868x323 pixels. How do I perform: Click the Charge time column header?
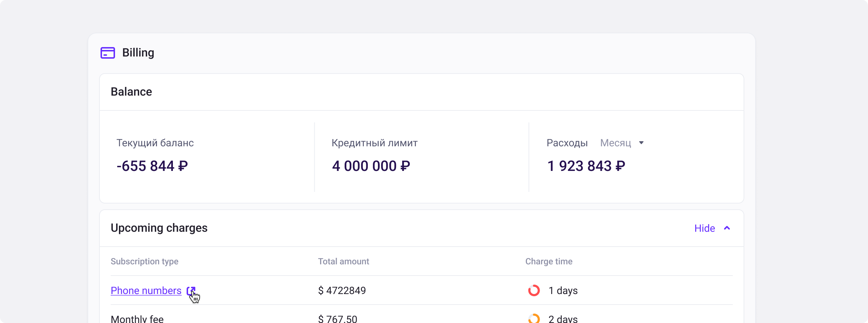pos(549,261)
